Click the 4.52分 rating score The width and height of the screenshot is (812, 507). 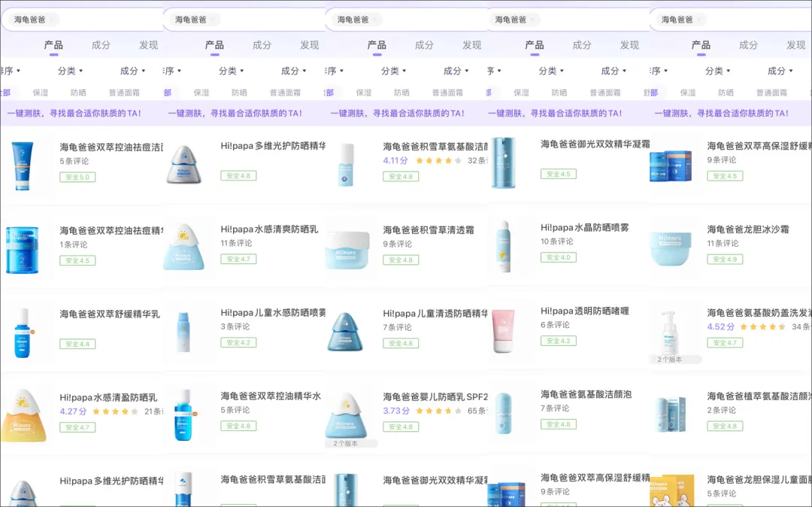[721, 326]
